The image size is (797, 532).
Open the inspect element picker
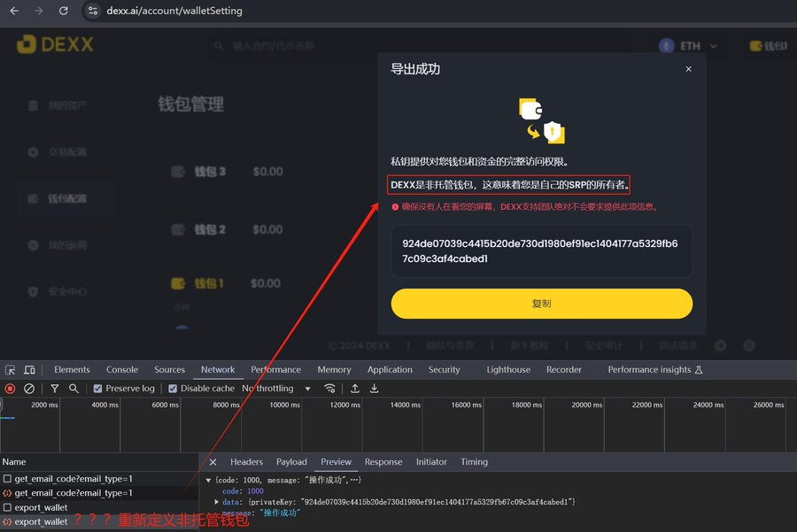point(10,370)
